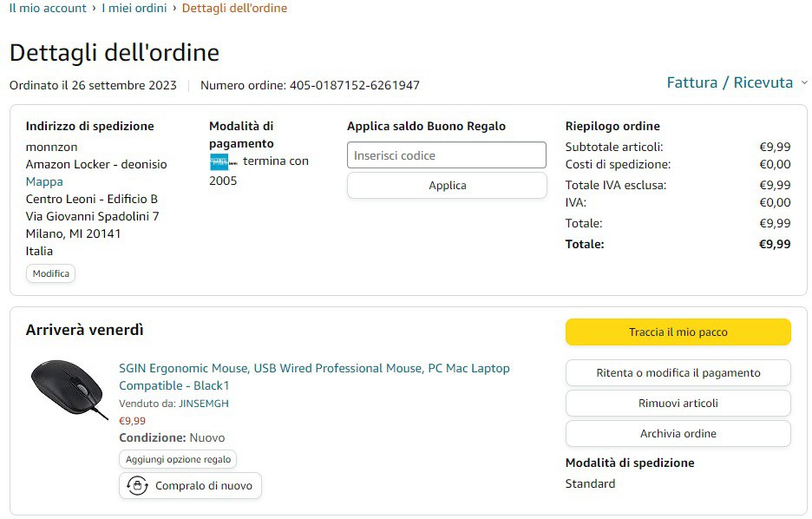Open the Mappa locker link
This screenshot has height=519, width=812.
44,181
